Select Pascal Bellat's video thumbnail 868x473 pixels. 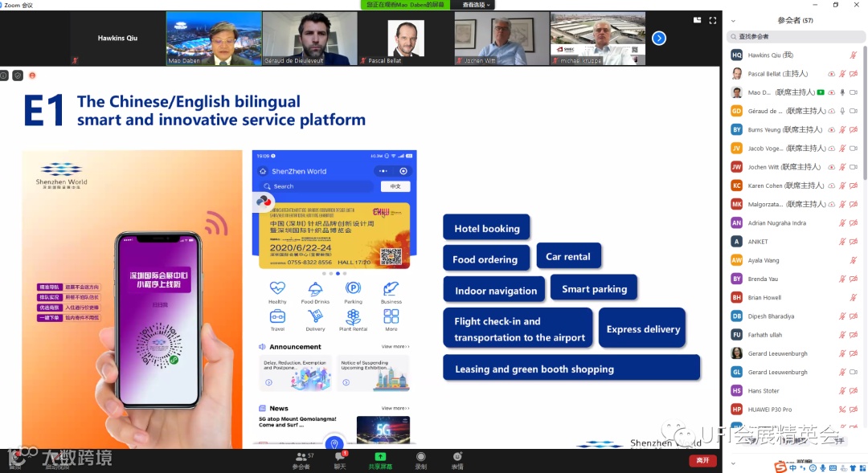406,39
